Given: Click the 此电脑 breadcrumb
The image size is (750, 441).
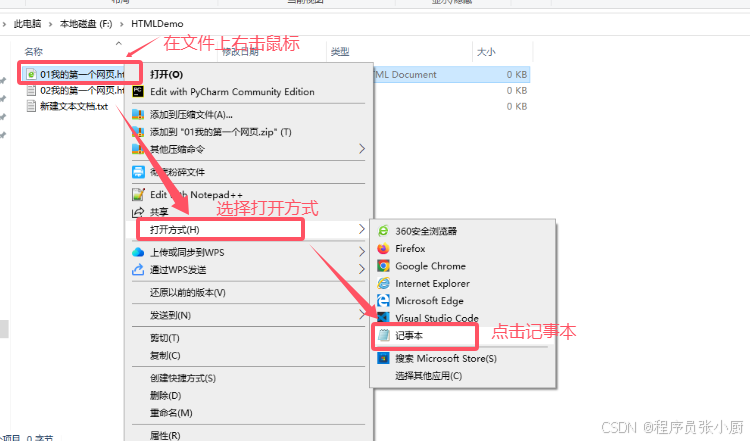Looking at the screenshot, I should tap(27, 23).
